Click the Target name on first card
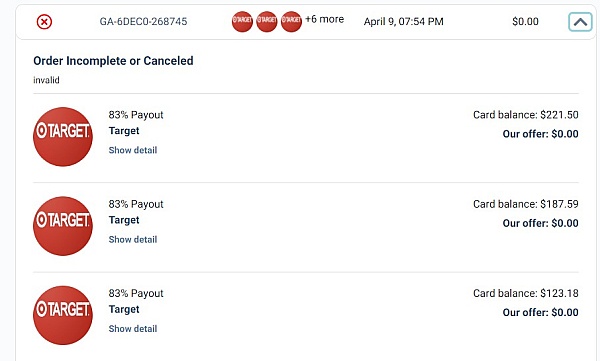The height and width of the screenshot is (361, 600). pyautogui.click(x=124, y=131)
